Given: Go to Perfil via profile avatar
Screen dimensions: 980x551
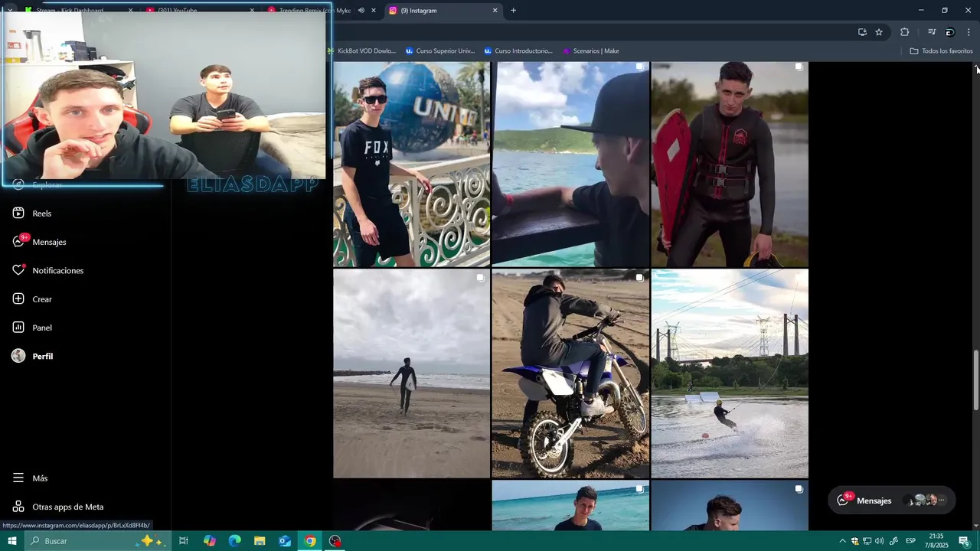Looking at the screenshot, I should coord(18,356).
